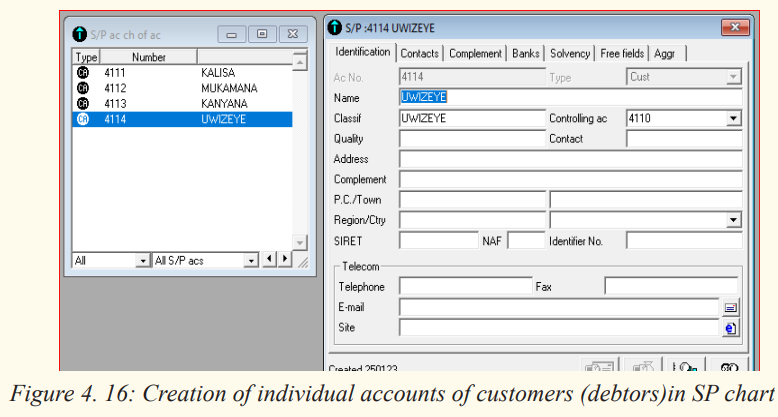Screen dimensions: 778x417
Task: Open the All S/P acs filter dropdown
Action: (x=251, y=261)
